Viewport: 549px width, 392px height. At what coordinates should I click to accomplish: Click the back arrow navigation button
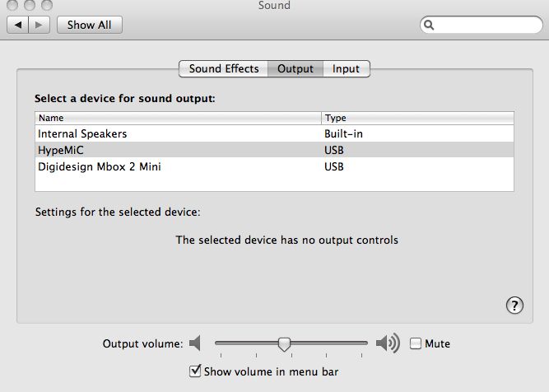17,25
